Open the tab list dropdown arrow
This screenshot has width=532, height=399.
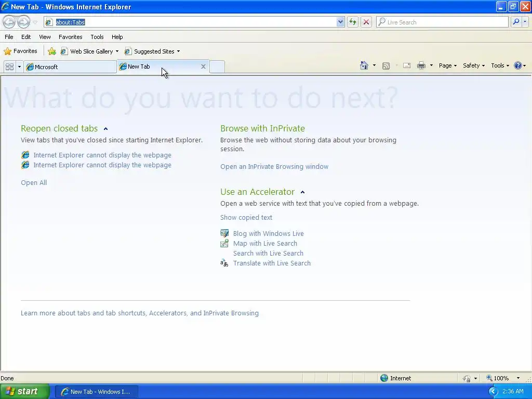(x=19, y=67)
